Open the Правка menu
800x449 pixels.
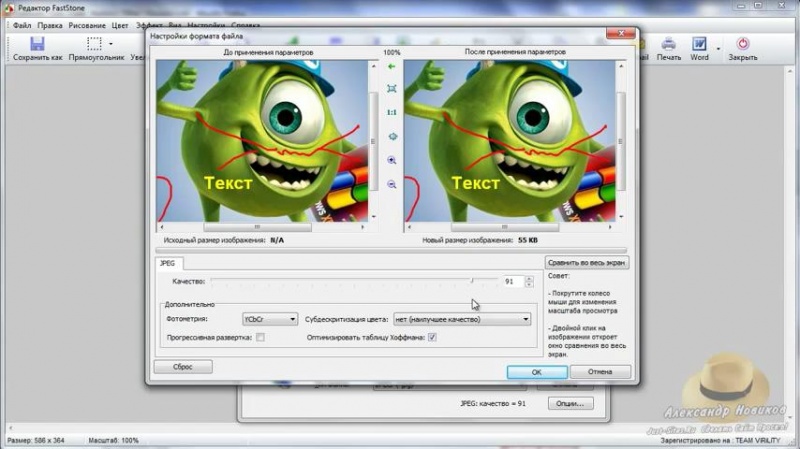[x=49, y=25]
